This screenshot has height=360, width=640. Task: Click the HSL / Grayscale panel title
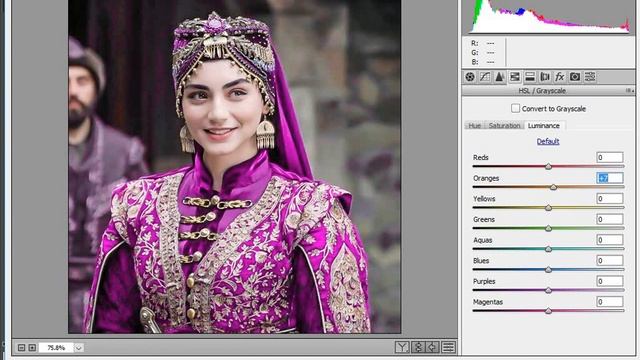(x=542, y=91)
